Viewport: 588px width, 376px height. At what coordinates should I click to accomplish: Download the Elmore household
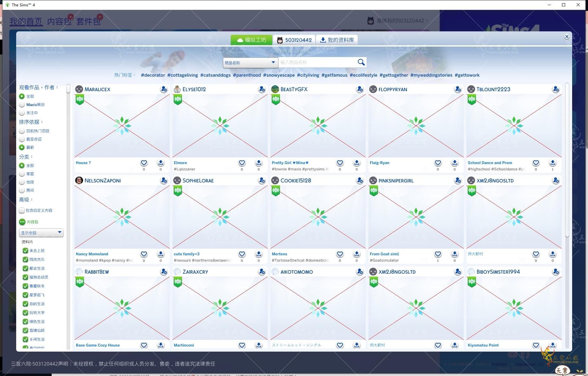pyautogui.click(x=259, y=163)
